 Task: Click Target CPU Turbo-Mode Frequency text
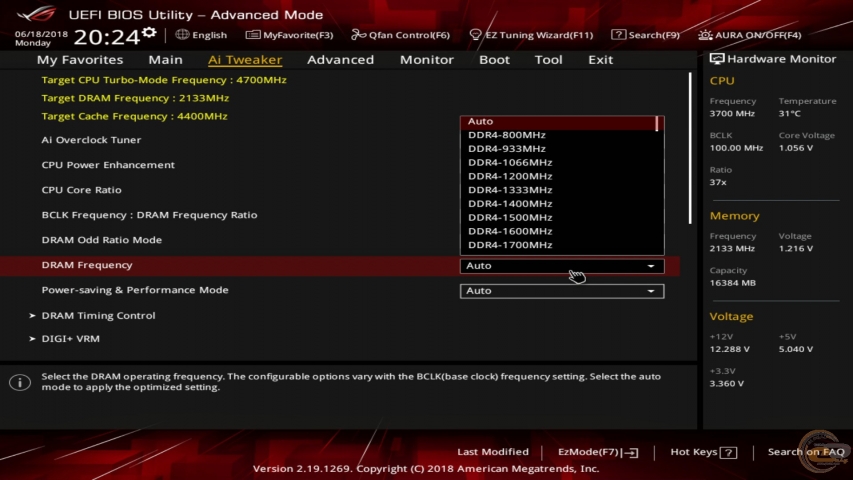[164, 80]
